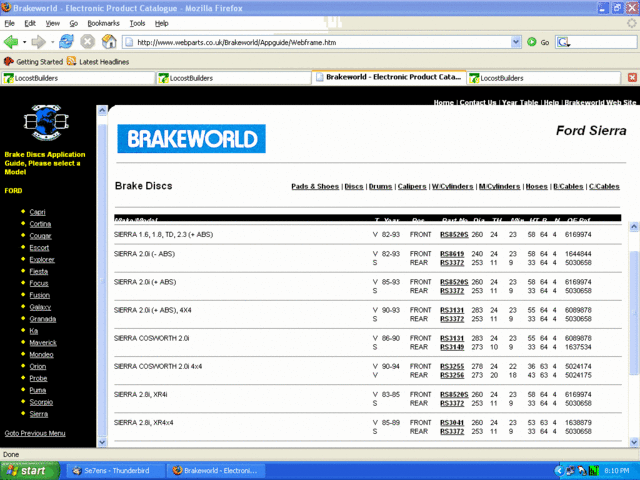Close the current tab with red X
The width and height of the screenshot is (640, 480).
pyautogui.click(x=631, y=78)
